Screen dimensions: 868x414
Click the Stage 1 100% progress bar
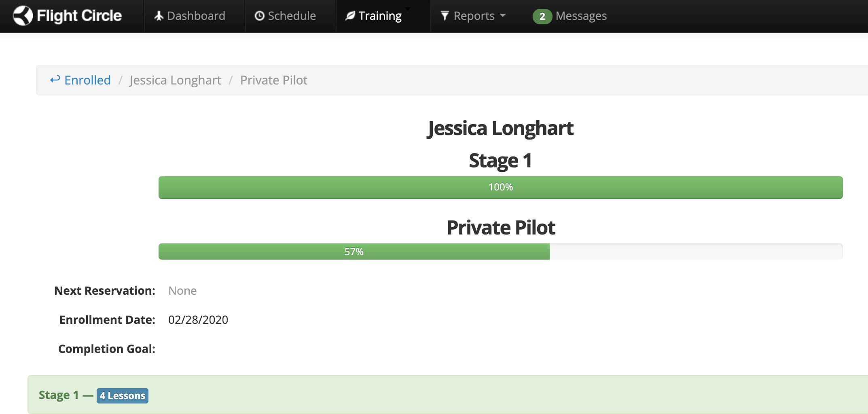coord(500,187)
